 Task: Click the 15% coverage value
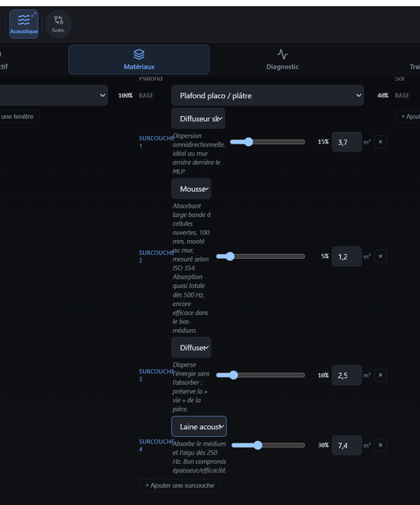click(323, 142)
